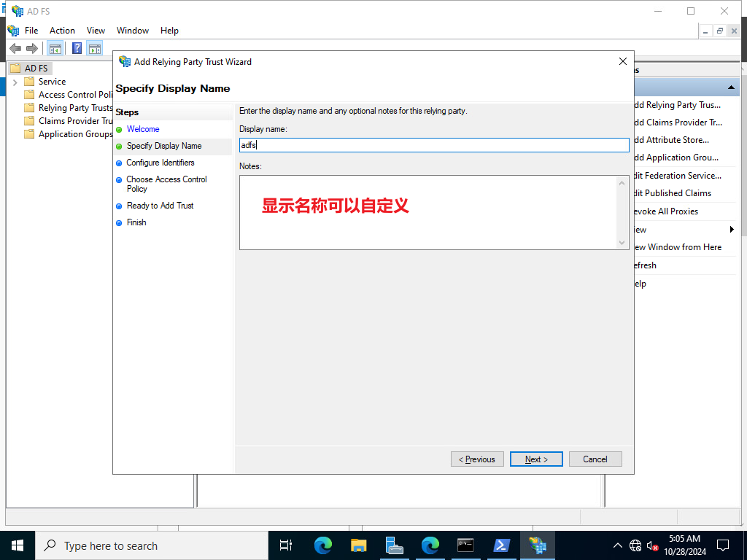Viewport: 747px width, 560px height.
Task: Open Server Manager taskbar icon
Action: point(395,545)
